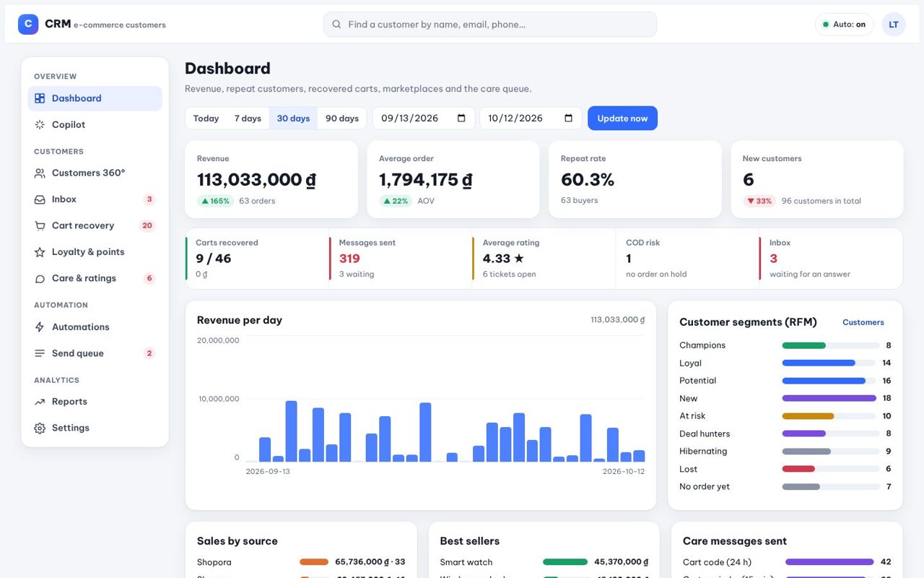Click the Care & ratings chat icon
The image size is (924, 578).
click(x=40, y=278)
